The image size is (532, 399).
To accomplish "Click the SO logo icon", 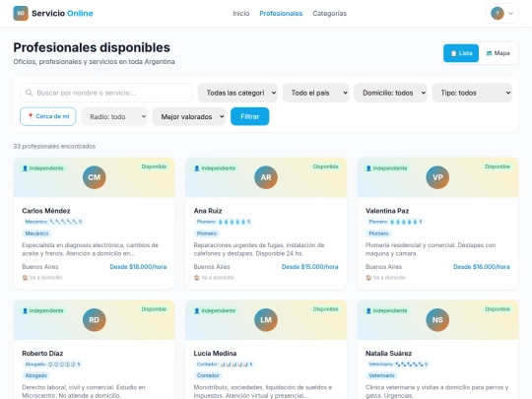I will (x=21, y=13).
